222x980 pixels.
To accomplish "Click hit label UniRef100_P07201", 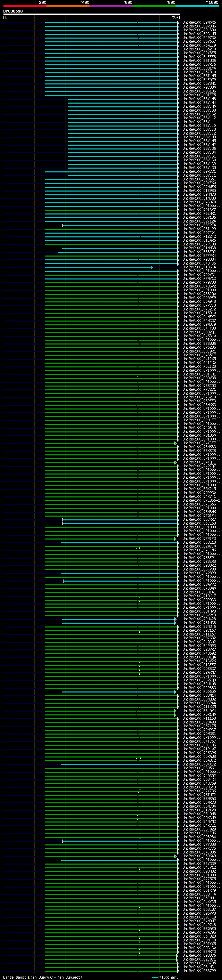I will pyautogui.click(x=199, y=233).
